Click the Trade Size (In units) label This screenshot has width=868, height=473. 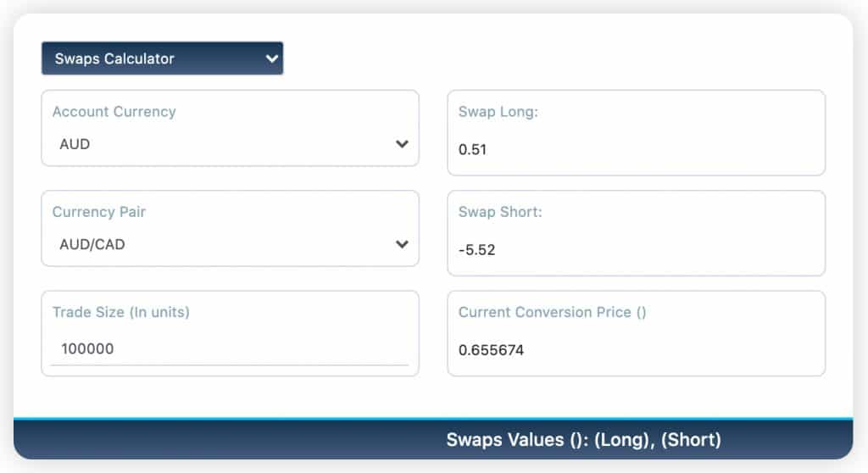120,312
